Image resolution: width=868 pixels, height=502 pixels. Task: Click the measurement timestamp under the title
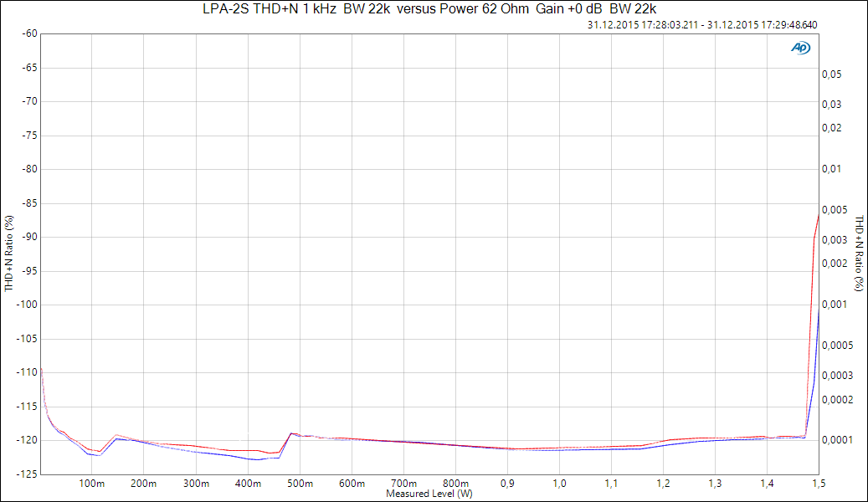pyautogui.click(x=702, y=24)
